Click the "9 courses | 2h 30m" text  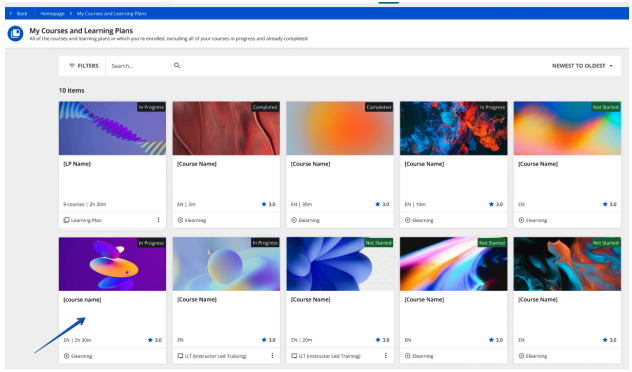(85, 204)
